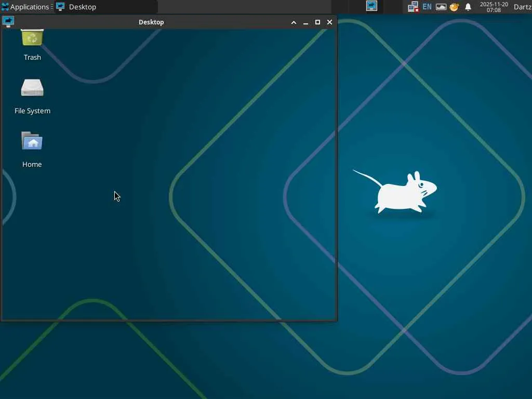Click the Home label text
This screenshot has height=399, width=532.
click(32, 165)
